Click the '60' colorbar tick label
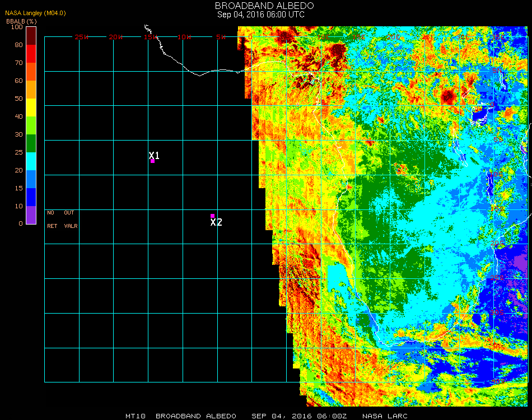 (18, 81)
